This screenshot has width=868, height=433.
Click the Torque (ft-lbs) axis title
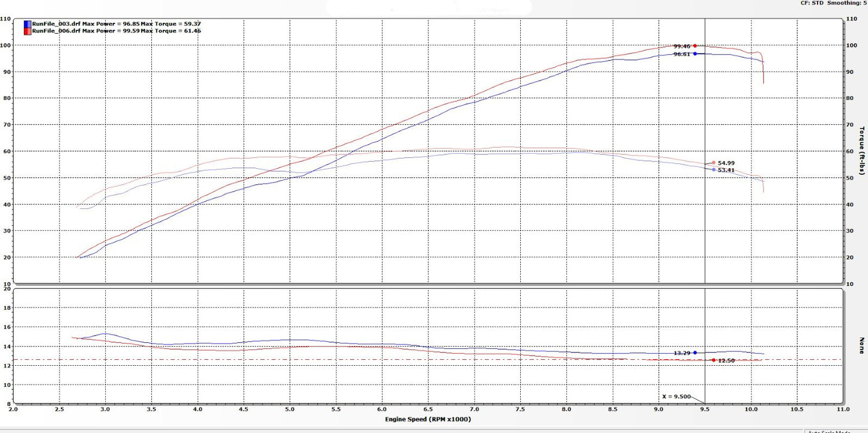pyautogui.click(x=861, y=151)
